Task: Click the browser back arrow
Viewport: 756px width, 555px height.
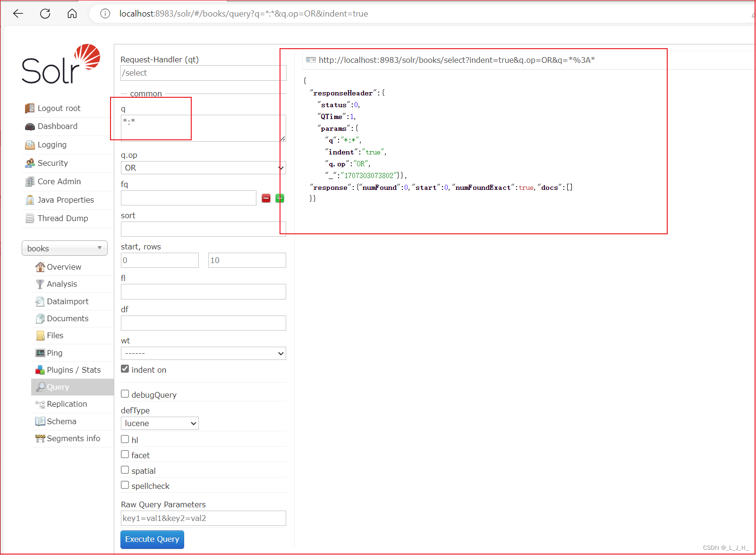Action: [x=18, y=14]
